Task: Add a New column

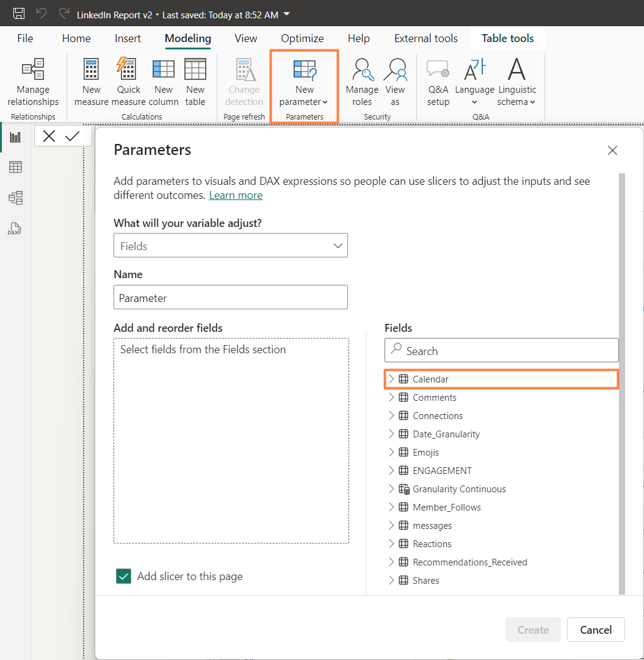Action: pyautogui.click(x=163, y=82)
